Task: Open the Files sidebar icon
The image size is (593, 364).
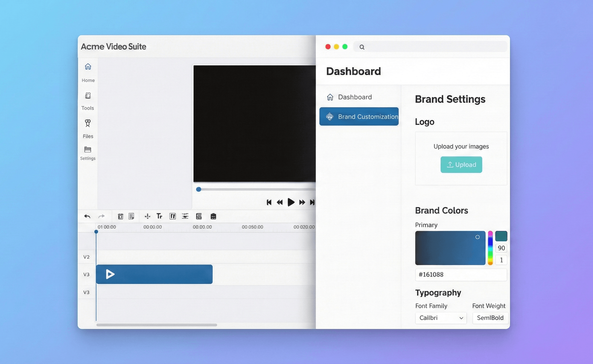Action: (x=88, y=123)
